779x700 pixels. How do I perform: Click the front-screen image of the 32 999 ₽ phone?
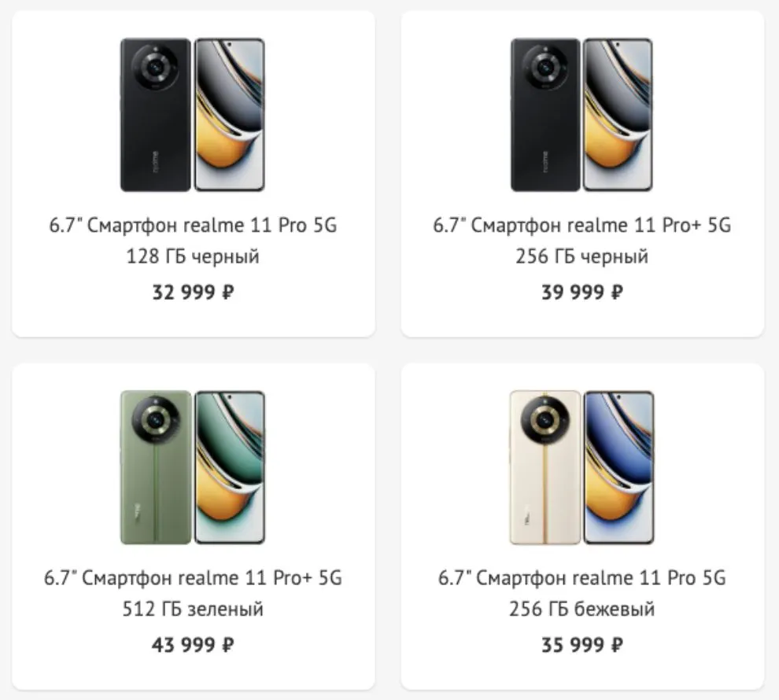coord(229,115)
